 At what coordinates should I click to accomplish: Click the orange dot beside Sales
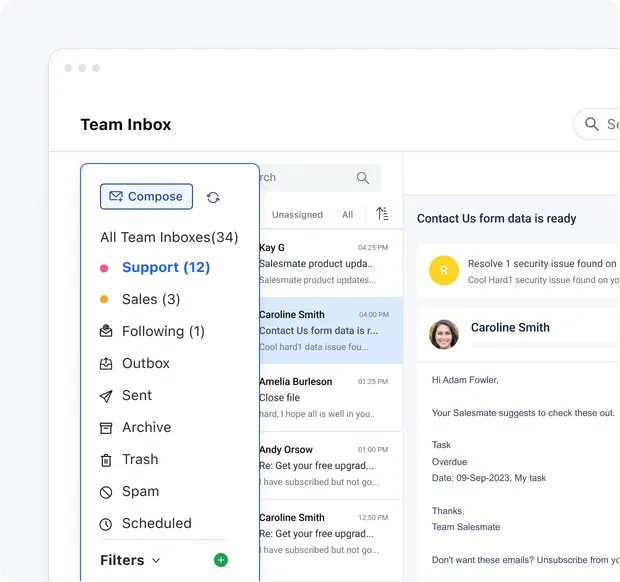pos(104,299)
